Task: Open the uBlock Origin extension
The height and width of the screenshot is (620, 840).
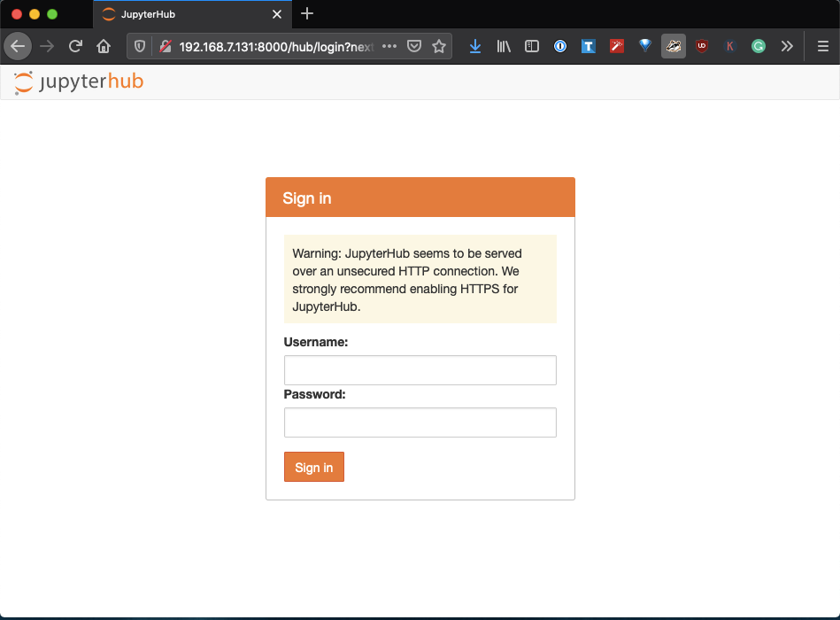Action: click(701, 46)
